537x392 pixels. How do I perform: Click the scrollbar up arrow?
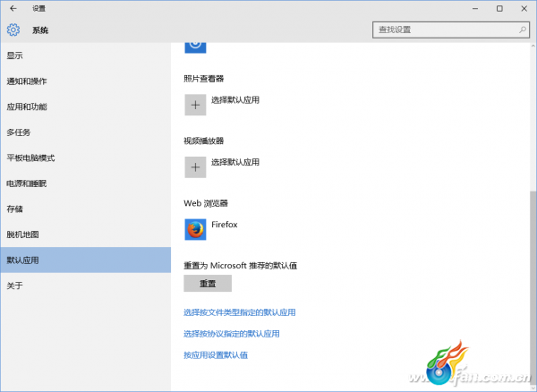pos(533,46)
